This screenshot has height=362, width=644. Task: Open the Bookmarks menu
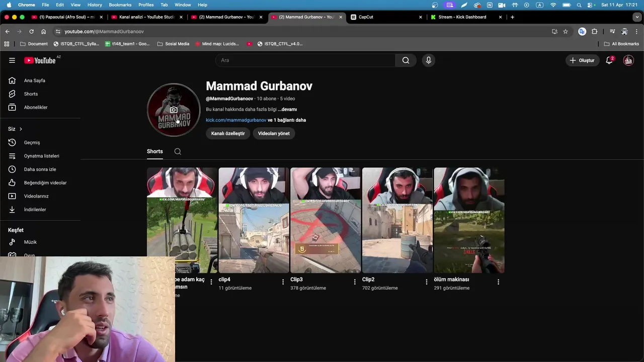click(x=120, y=5)
